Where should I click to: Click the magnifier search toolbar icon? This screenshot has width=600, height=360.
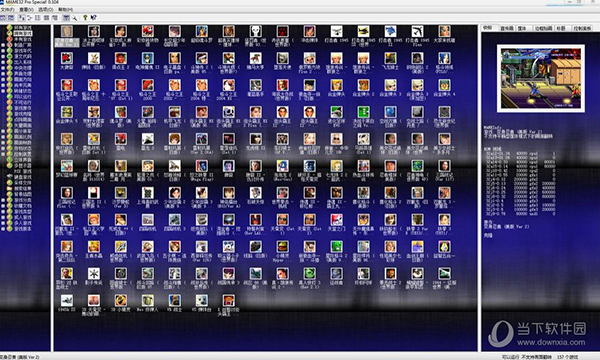pos(74,18)
